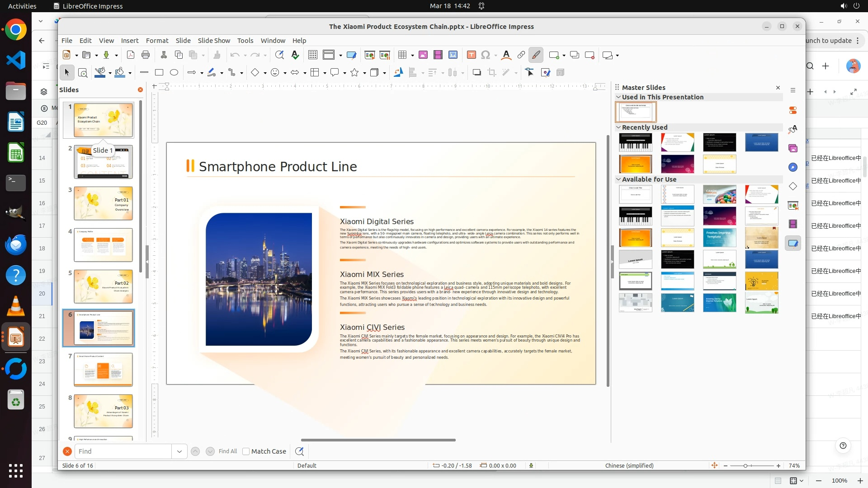Image resolution: width=868 pixels, height=488 pixels.
Task: Select slide 4 thumbnail in Slides panel
Action: coord(103,245)
